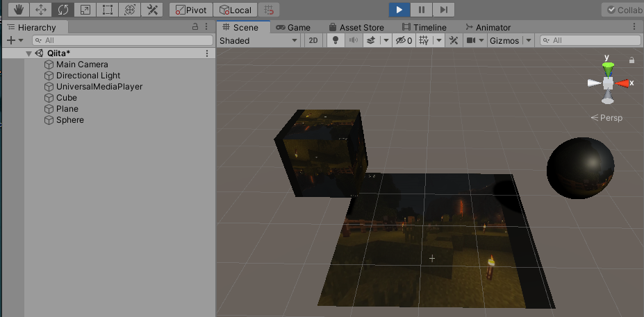This screenshot has height=317, width=644.
Task: Switch to the Game tab
Action: pyautogui.click(x=293, y=28)
